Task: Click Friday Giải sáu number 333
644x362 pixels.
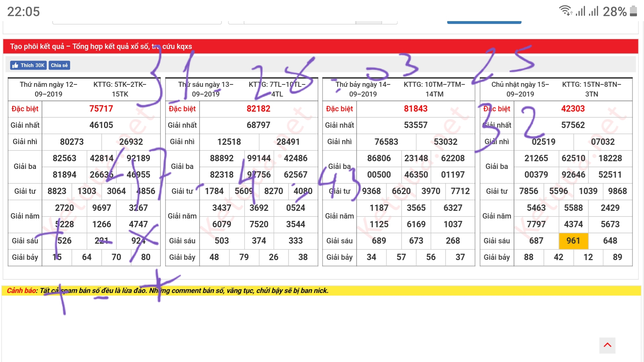Action: click(x=296, y=241)
